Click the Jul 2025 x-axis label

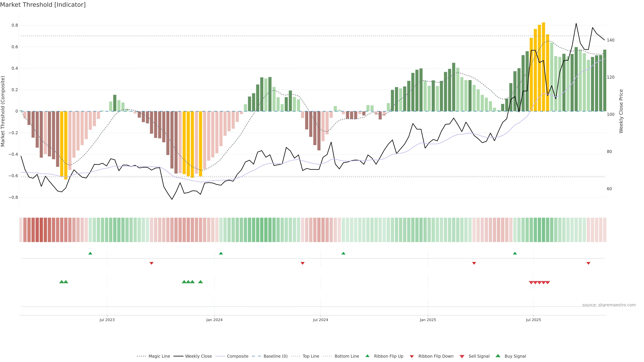pyautogui.click(x=533, y=320)
